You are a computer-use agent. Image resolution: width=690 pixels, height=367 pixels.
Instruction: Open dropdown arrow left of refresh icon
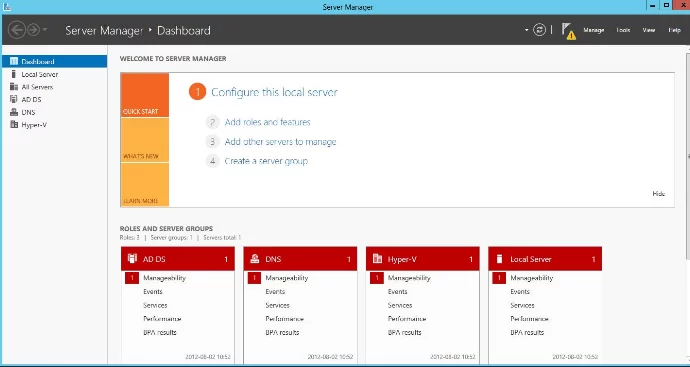pos(527,30)
